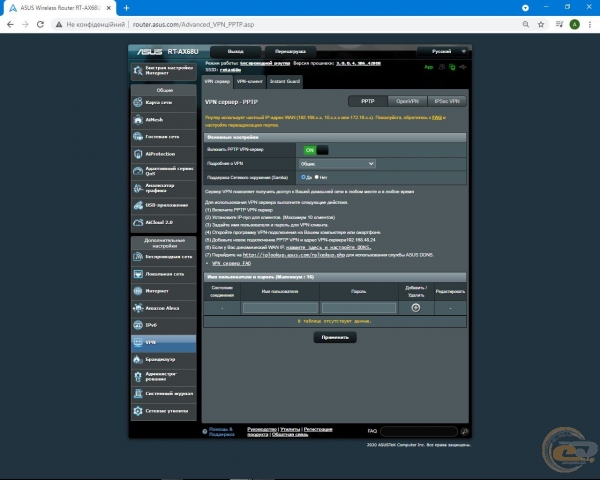Screen dimensions: 600x480
Task: Switch to the VPN сервер tab
Action: coord(217,82)
